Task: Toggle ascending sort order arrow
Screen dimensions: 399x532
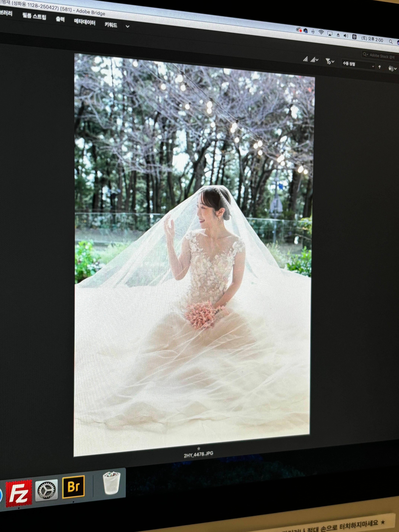Action: click(380, 67)
